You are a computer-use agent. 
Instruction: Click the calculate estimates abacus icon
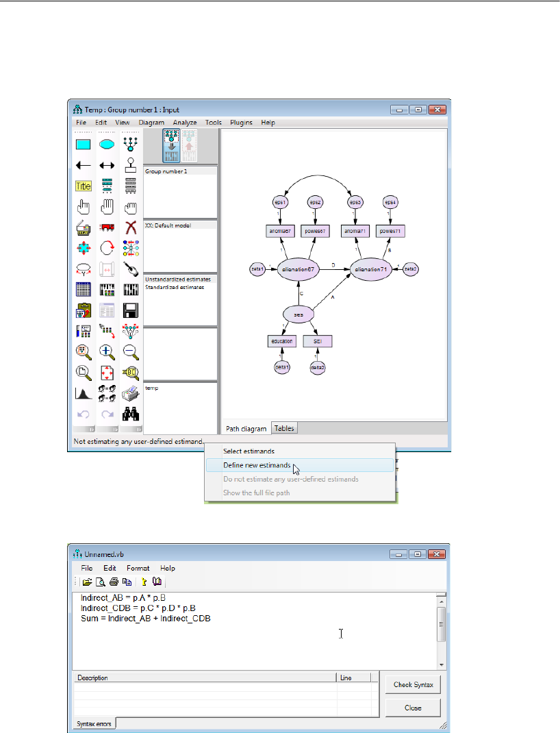pos(131,290)
